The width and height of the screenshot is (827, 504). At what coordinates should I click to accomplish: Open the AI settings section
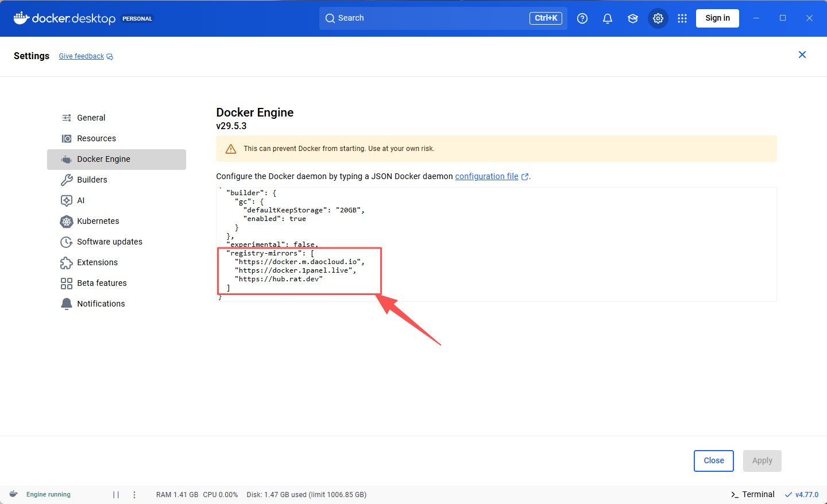117,200
